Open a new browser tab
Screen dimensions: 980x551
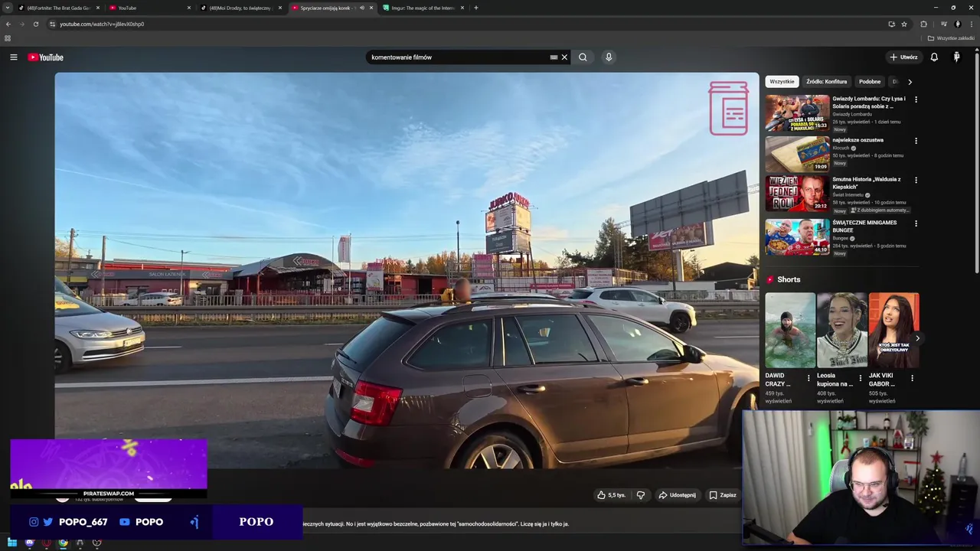pos(476,8)
